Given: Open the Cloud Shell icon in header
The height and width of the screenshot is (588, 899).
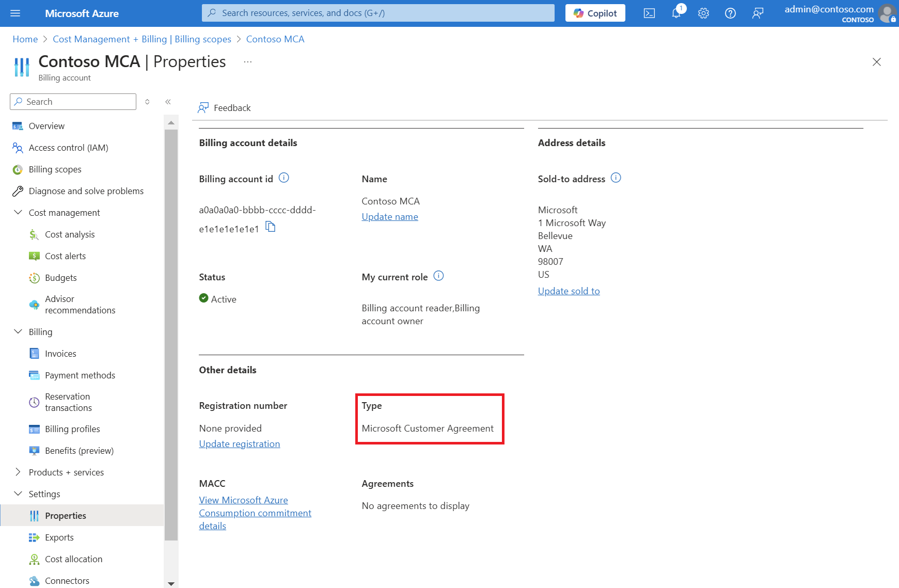Looking at the screenshot, I should [x=649, y=13].
